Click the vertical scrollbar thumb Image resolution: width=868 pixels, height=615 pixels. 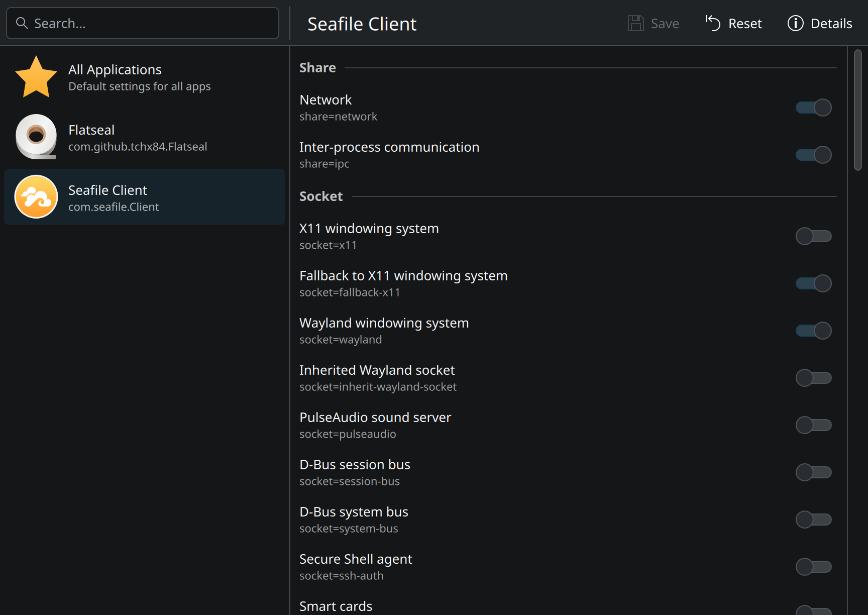[858, 110]
